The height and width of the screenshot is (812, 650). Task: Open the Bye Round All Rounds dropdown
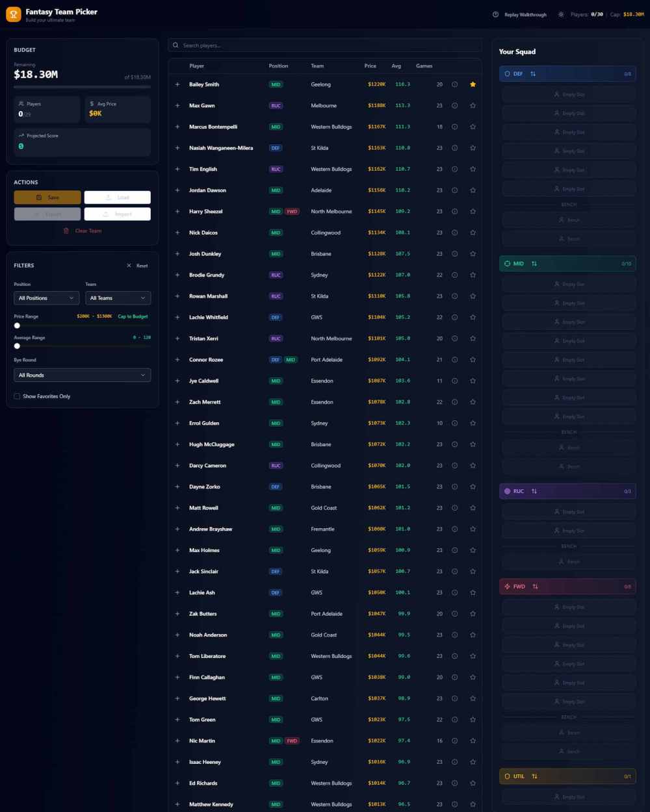[82, 375]
